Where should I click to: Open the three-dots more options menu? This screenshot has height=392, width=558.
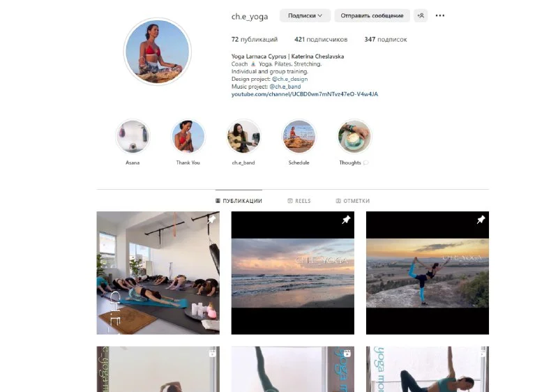click(x=440, y=15)
